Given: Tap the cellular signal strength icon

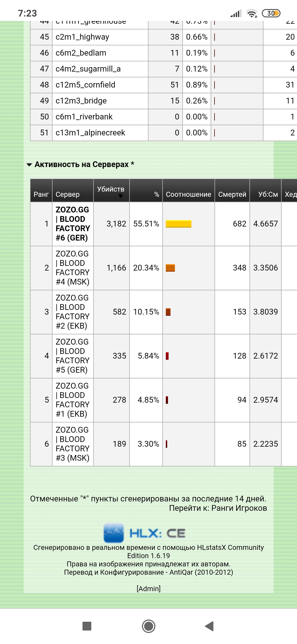Looking at the screenshot, I should click(x=236, y=13).
